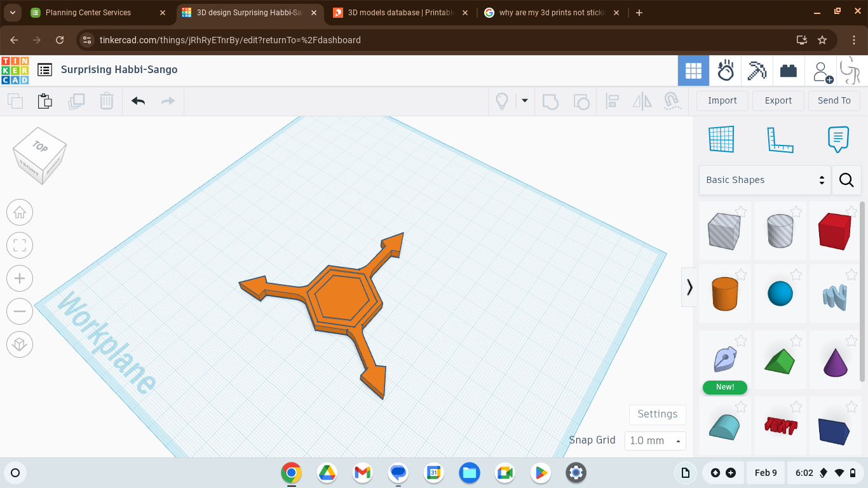
Task: Collapse the shapes panel chevron
Action: pyautogui.click(x=689, y=287)
